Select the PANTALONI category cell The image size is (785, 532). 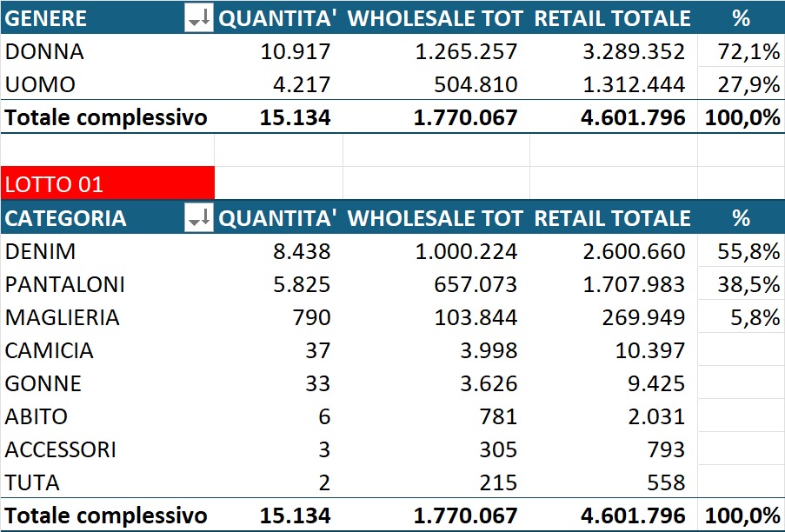[x=65, y=285]
